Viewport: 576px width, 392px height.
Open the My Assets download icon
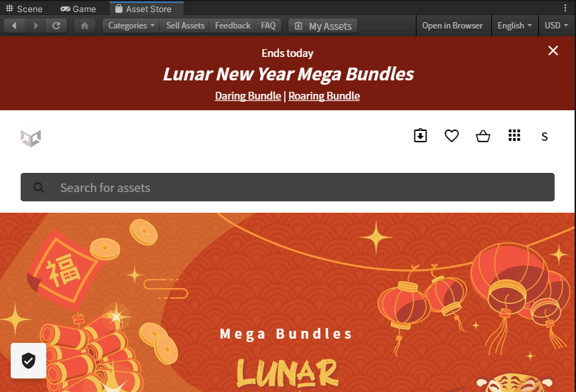tap(420, 135)
